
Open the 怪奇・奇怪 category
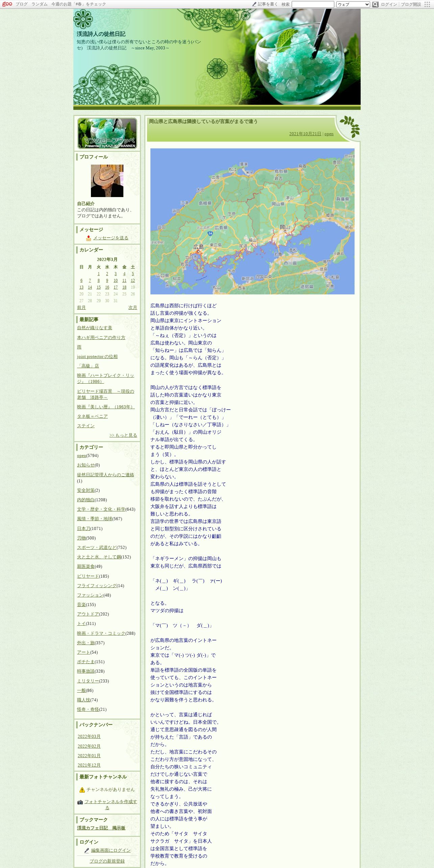88,709
